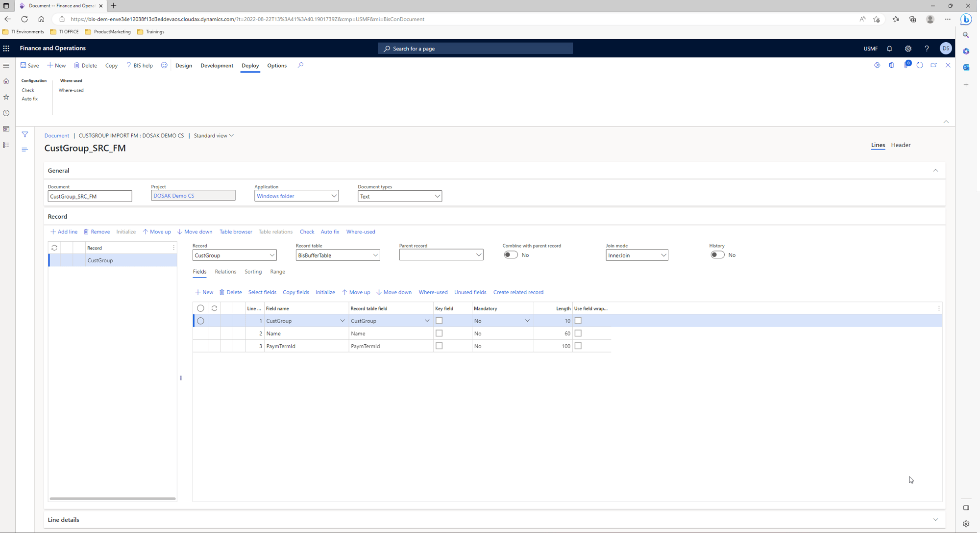Collapse the General section chevron
This screenshot has height=533, width=980.
click(935, 170)
